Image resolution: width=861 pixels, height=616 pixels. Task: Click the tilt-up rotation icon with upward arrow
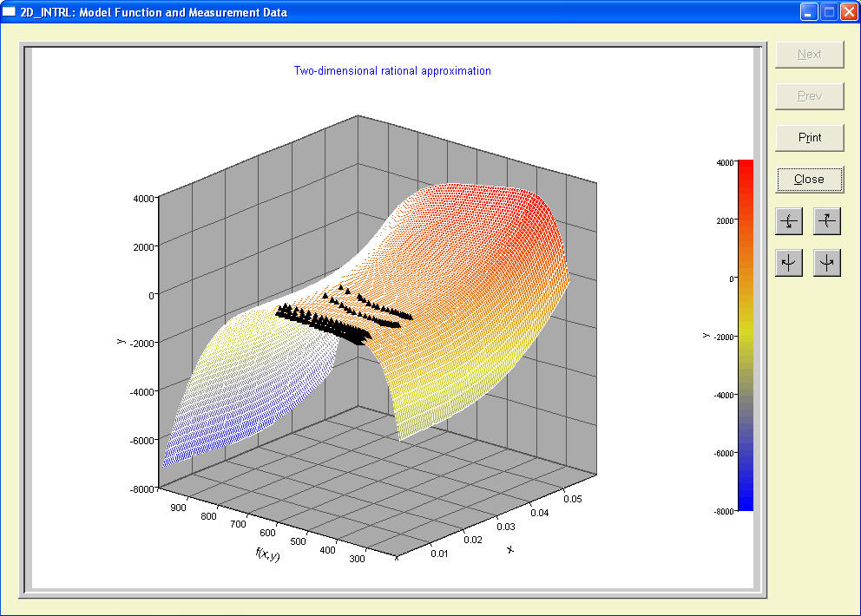[827, 222]
